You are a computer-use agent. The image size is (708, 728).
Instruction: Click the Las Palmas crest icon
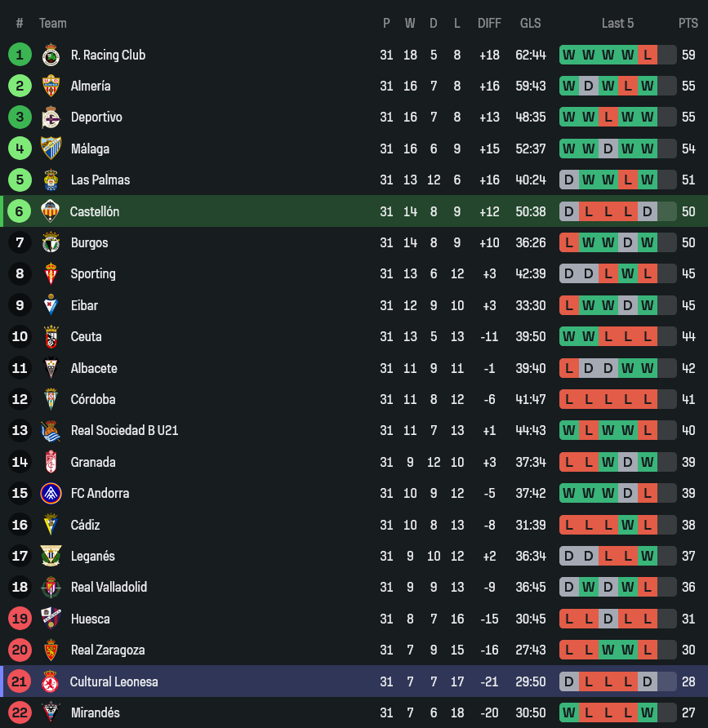click(51, 180)
